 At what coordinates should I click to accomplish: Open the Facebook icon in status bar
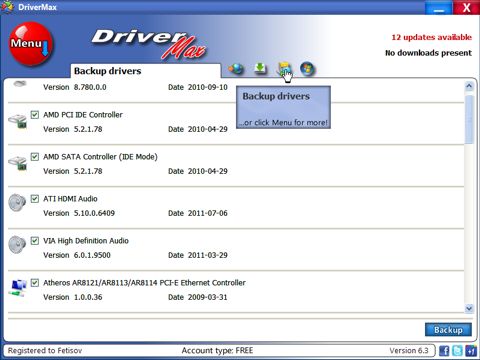444,350
